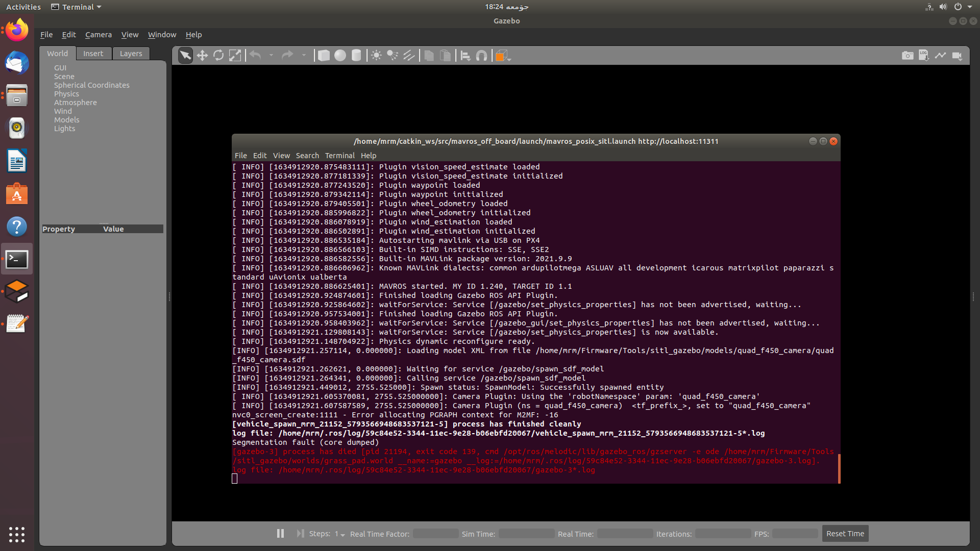The height and width of the screenshot is (551, 980).
Task: Select Spherical Coordinates in World tree
Action: (x=92, y=85)
